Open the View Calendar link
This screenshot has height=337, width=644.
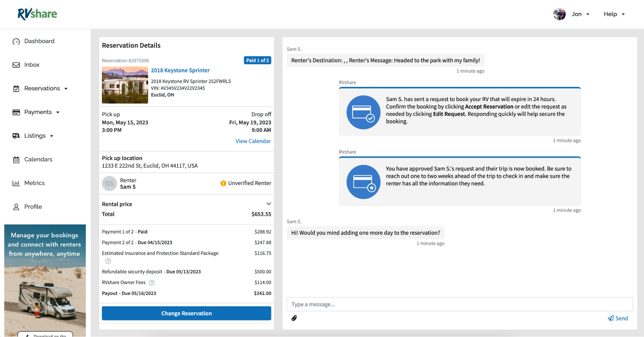tap(253, 141)
